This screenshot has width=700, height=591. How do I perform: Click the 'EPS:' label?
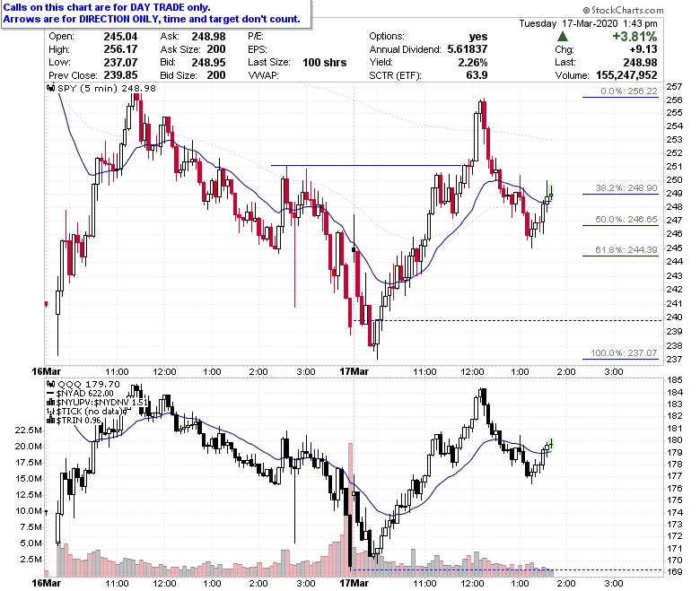[x=258, y=49]
